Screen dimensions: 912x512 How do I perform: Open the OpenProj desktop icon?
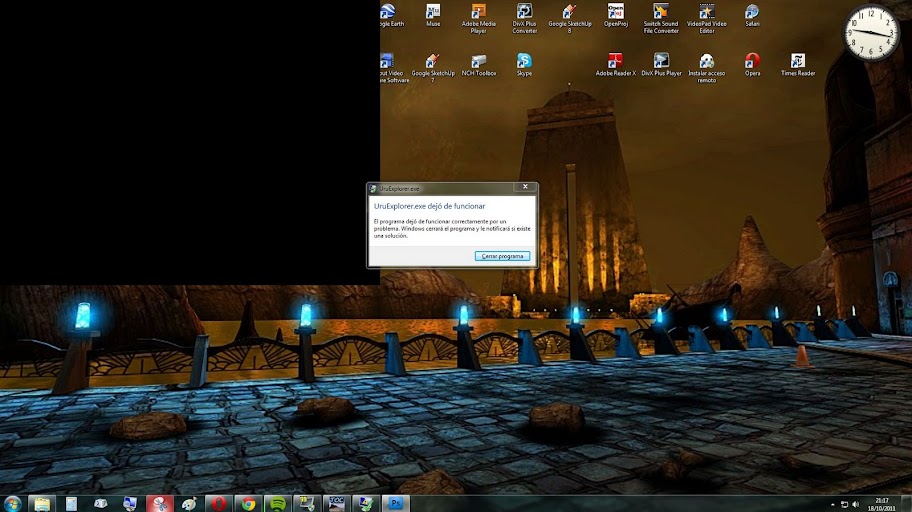pos(615,15)
